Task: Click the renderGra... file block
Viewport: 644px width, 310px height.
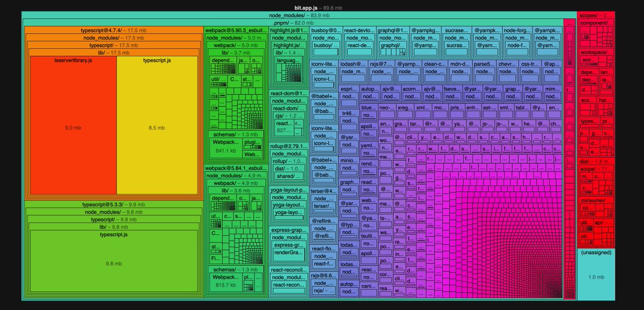Action: [288, 253]
